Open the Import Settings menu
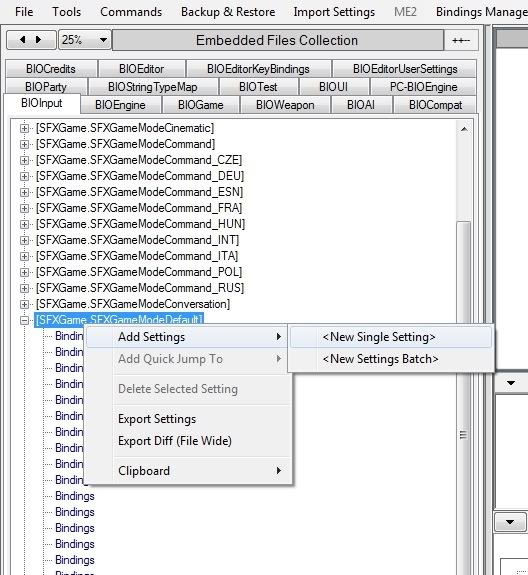The image size is (528, 575). coord(334,12)
